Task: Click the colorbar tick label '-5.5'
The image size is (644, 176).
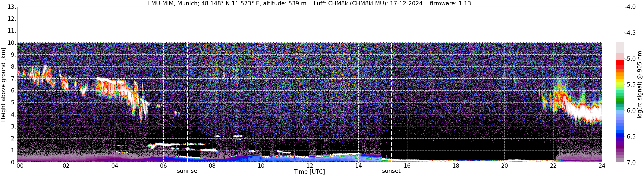Action: pos(630,85)
